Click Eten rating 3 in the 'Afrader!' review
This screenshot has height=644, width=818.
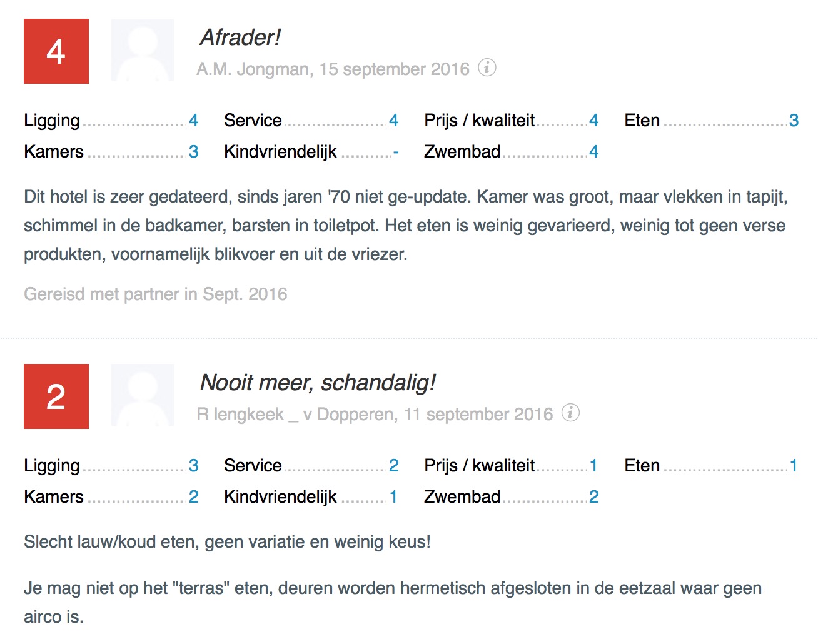tap(794, 120)
